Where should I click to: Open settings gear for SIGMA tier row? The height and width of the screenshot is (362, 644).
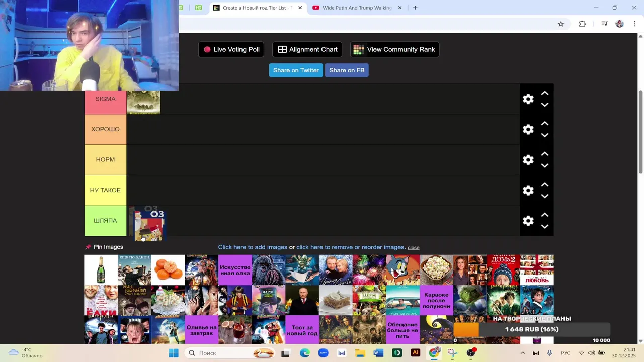point(528,99)
